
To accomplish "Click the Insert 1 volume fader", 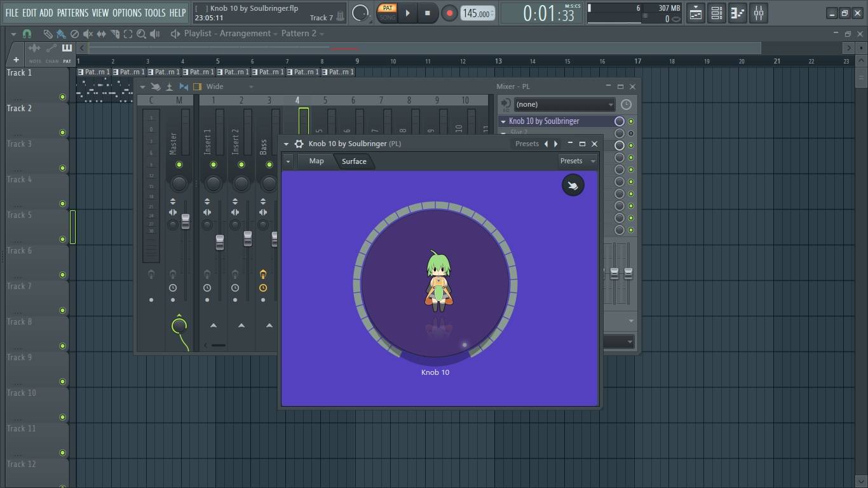I will point(220,242).
